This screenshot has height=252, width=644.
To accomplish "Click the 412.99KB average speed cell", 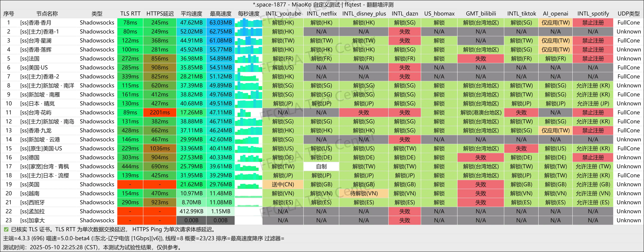I will [x=191, y=211].
